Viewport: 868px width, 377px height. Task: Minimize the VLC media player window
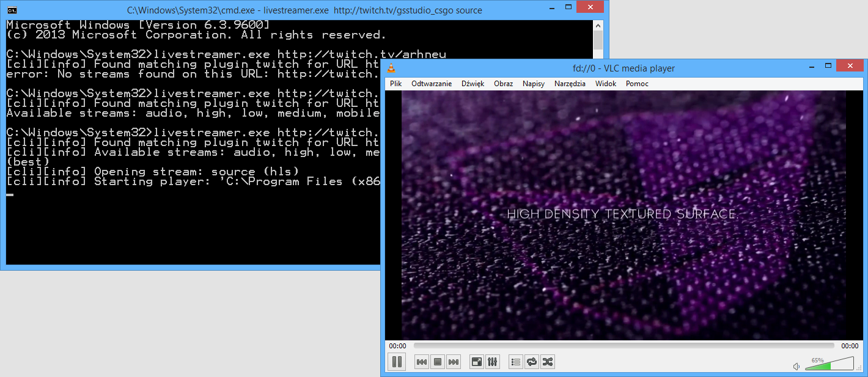[x=812, y=66]
